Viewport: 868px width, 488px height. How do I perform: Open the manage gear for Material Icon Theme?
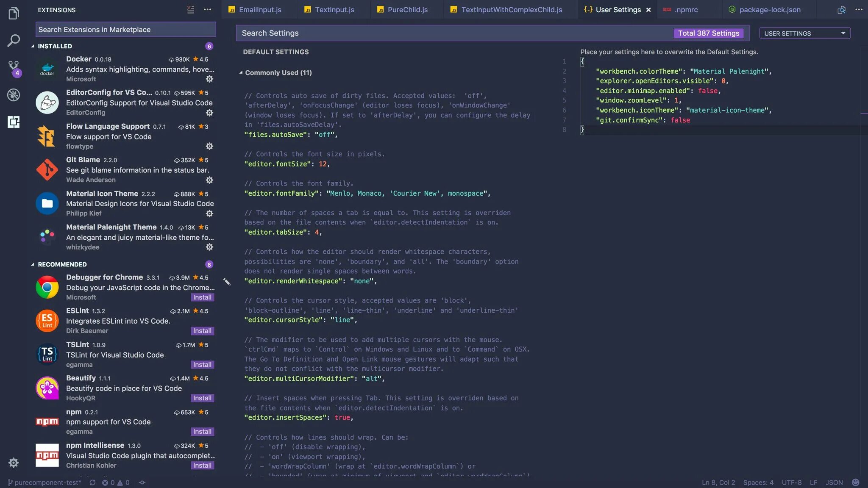click(209, 213)
